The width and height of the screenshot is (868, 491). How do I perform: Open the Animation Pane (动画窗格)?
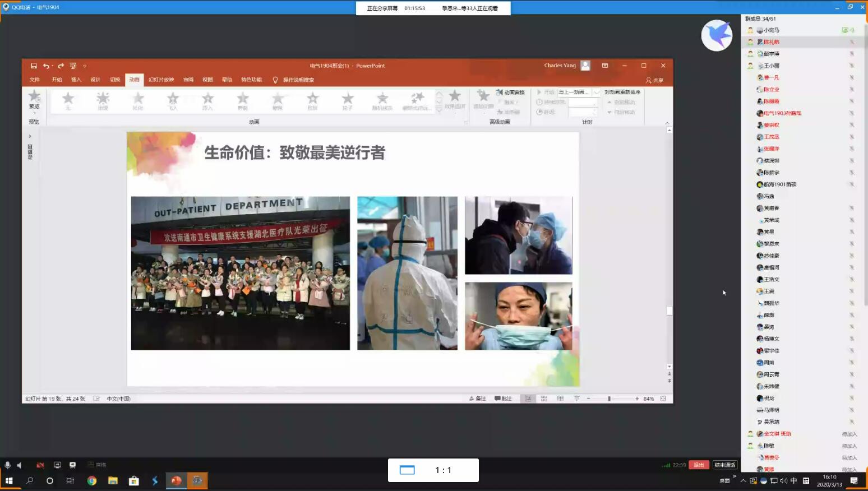[x=510, y=92]
